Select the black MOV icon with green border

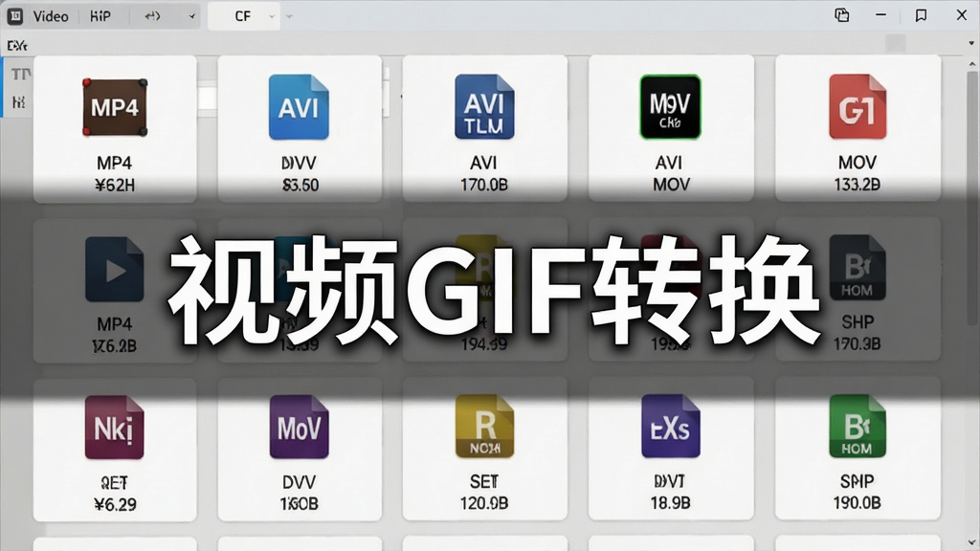coord(670,107)
